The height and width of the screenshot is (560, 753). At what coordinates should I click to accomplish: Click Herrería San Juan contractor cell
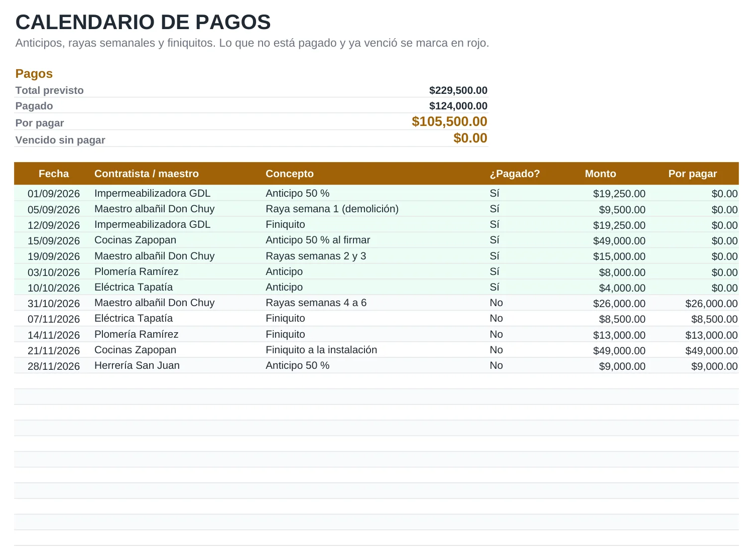137,365
